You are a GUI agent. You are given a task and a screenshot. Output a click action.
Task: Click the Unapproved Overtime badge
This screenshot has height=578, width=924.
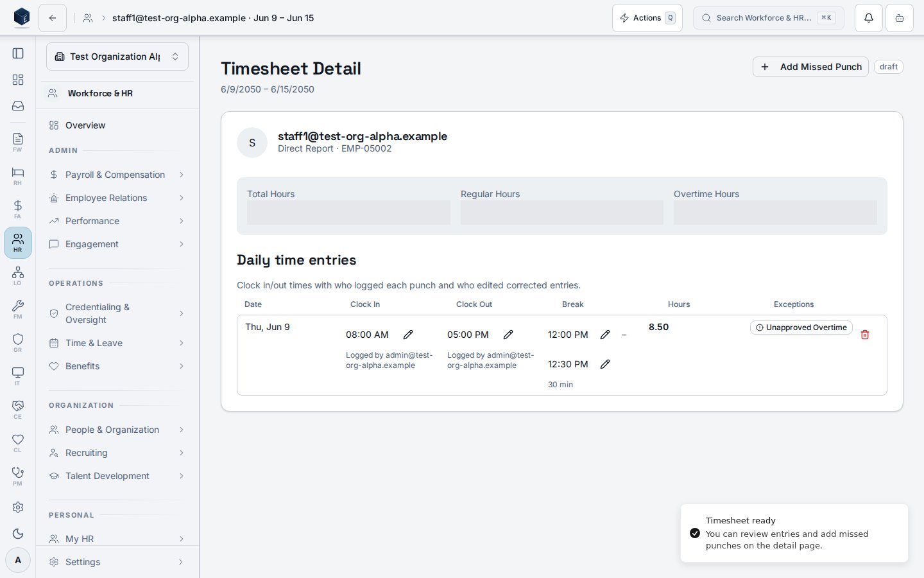click(x=801, y=328)
